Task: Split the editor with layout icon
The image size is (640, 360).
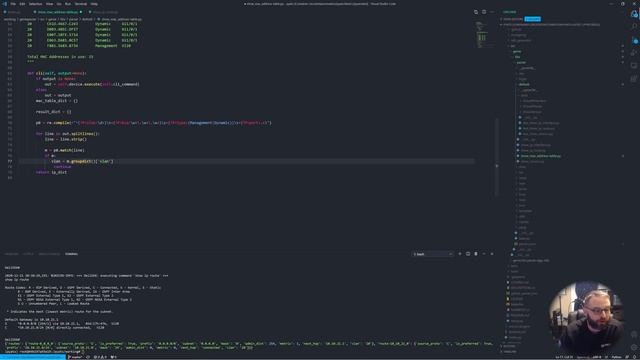Action: point(484,12)
